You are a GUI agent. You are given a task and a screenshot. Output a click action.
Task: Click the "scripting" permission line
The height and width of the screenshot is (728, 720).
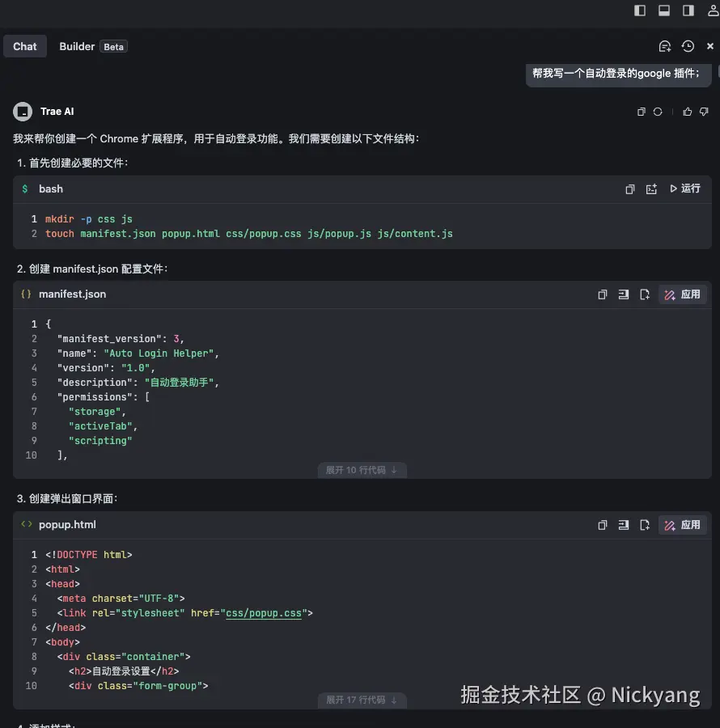pyautogui.click(x=100, y=441)
